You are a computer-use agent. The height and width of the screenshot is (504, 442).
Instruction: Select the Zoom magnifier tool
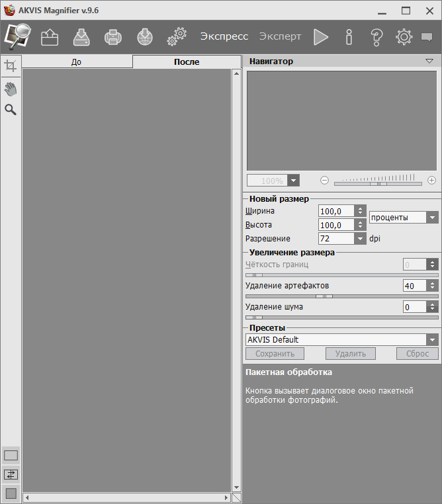point(11,110)
